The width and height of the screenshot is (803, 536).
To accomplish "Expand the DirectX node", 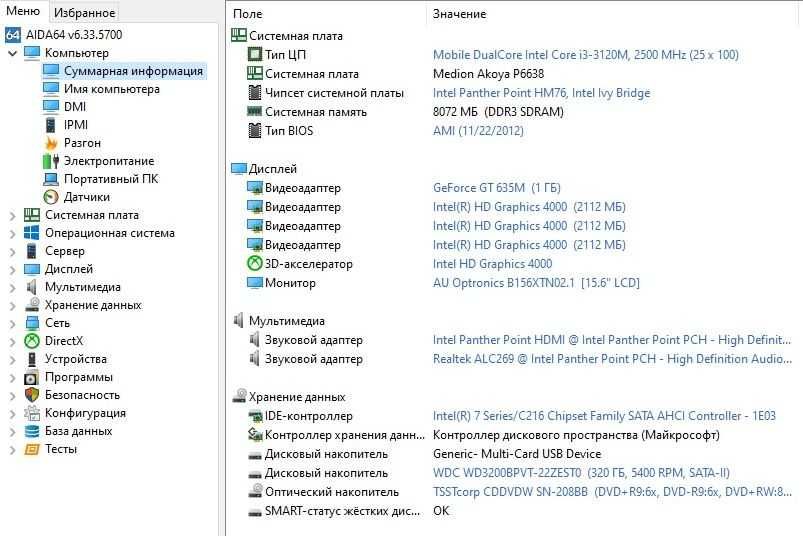I will click(13, 341).
